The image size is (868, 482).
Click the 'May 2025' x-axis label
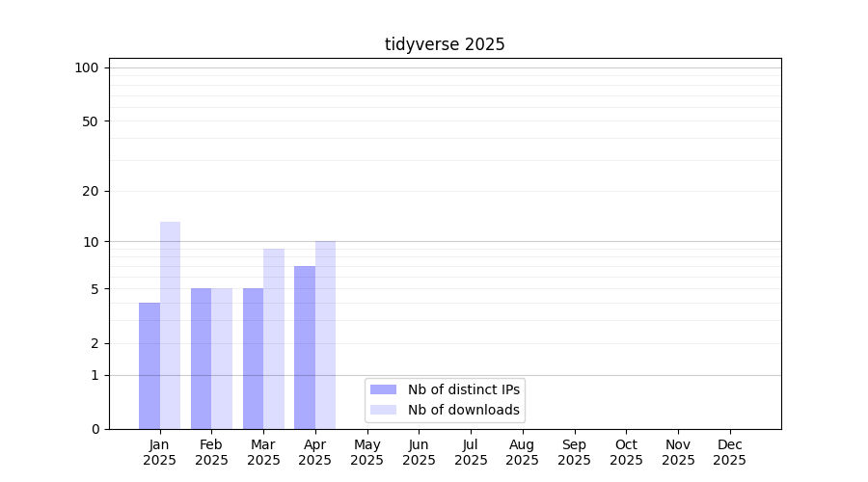coord(367,452)
